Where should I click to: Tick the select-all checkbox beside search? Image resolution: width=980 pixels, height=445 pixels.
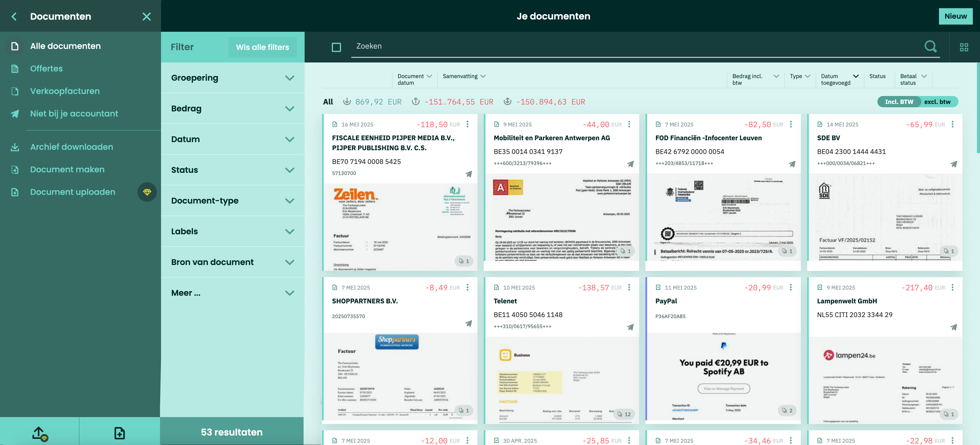pyautogui.click(x=336, y=47)
